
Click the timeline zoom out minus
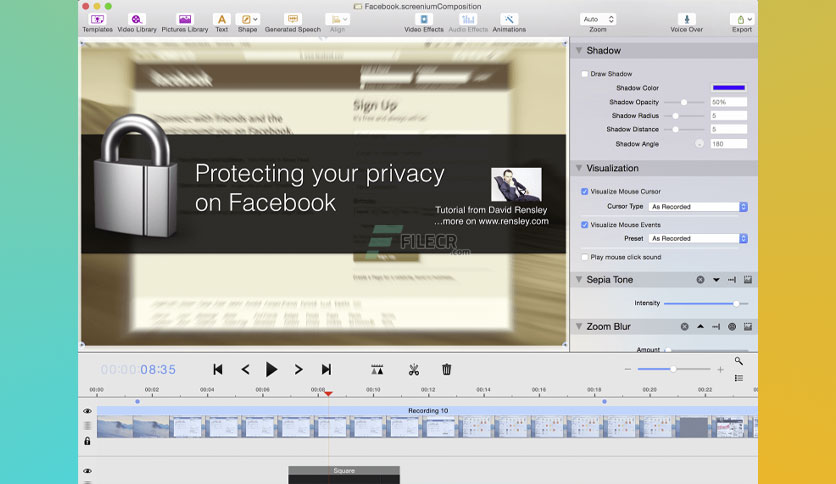(x=628, y=369)
